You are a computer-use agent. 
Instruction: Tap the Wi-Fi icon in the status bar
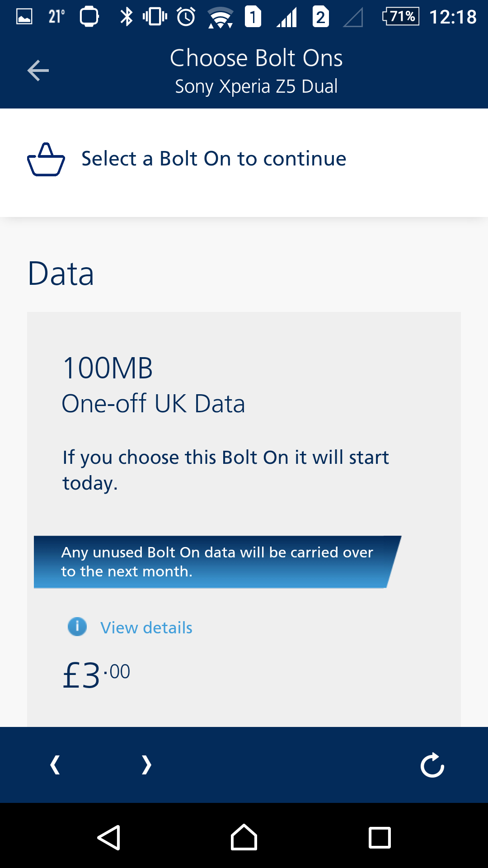220,17
